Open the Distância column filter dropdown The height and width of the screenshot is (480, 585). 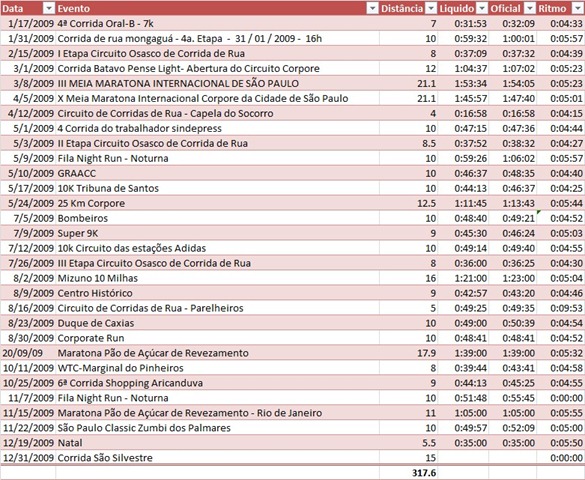(431, 8)
